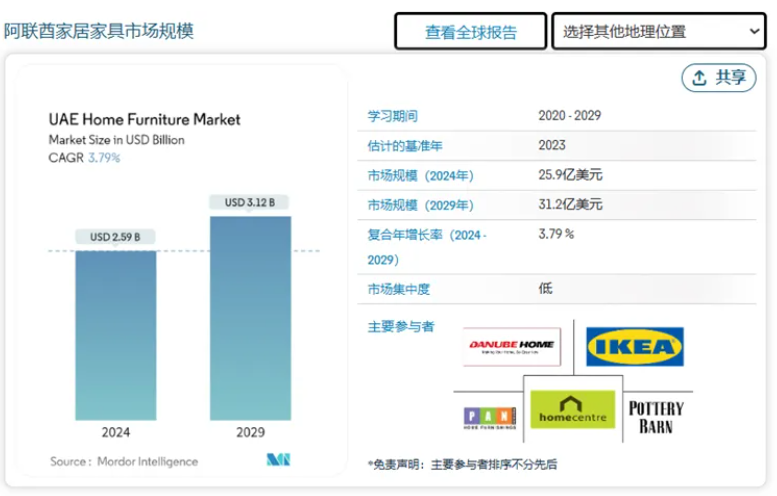
Task: Click the Home Centre logo
Action: pos(572,411)
